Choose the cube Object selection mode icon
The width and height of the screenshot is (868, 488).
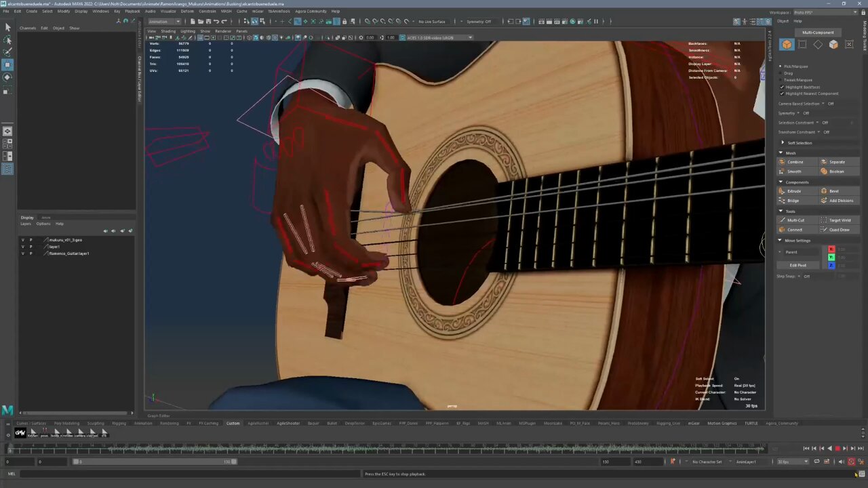point(787,45)
